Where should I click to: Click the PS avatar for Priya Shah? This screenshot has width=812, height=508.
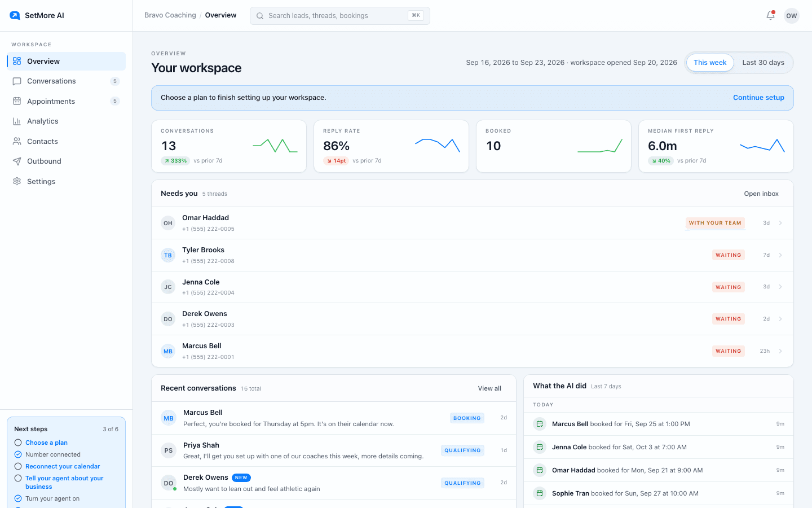coord(169,450)
